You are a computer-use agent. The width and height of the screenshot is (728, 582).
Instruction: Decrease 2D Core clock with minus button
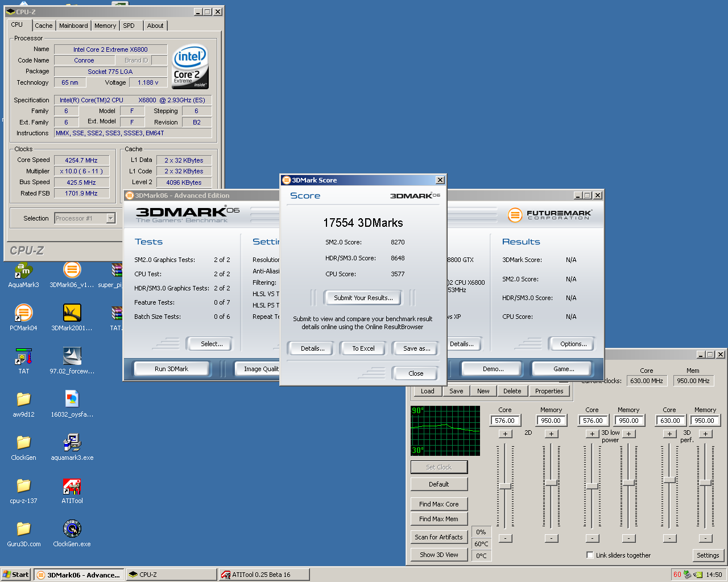pyautogui.click(x=505, y=538)
